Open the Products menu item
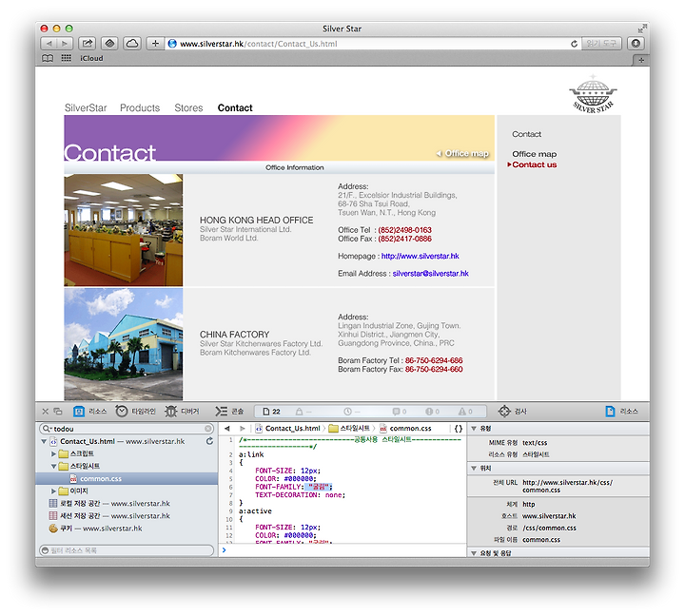The width and height of the screenshot is (685, 616). coord(140,107)
